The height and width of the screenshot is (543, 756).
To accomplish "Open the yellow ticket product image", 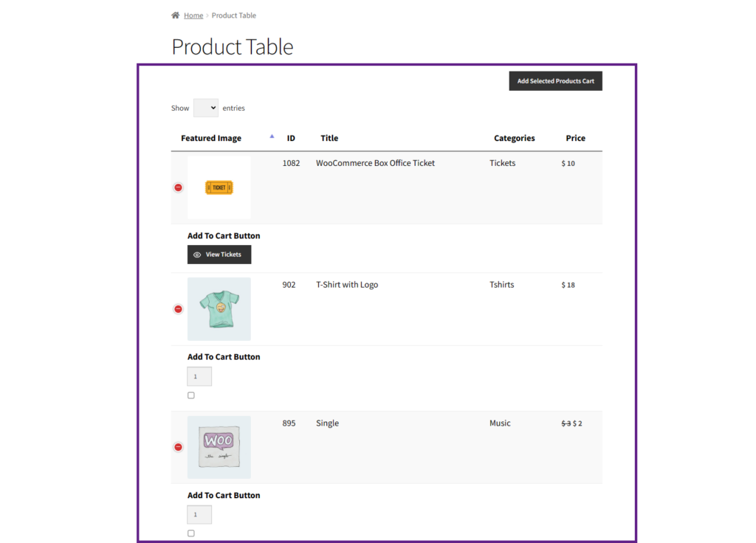I will point(219,187).
